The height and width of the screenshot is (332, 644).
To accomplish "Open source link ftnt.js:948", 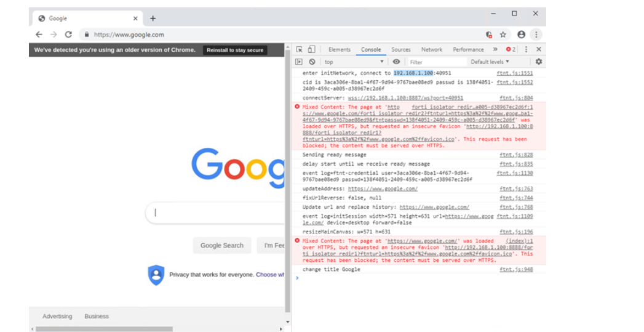I will (x=516, y=269).
